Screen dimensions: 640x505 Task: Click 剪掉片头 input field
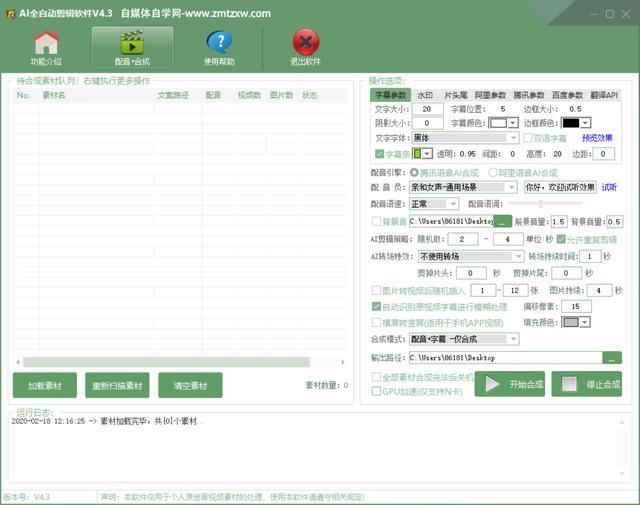click(471, 273)
